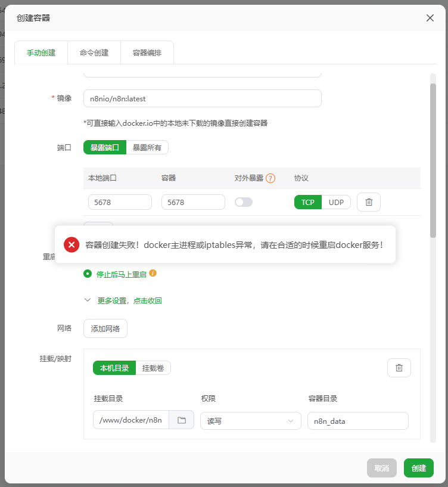448x487 pixels.
Task: Choose the 挂载卷 mount type
Action: 153,368
